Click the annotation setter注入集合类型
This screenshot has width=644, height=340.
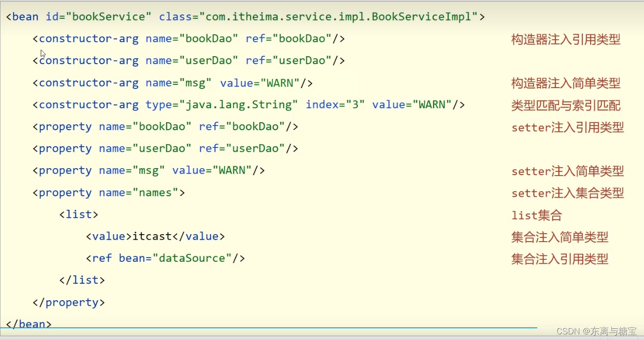568,193
